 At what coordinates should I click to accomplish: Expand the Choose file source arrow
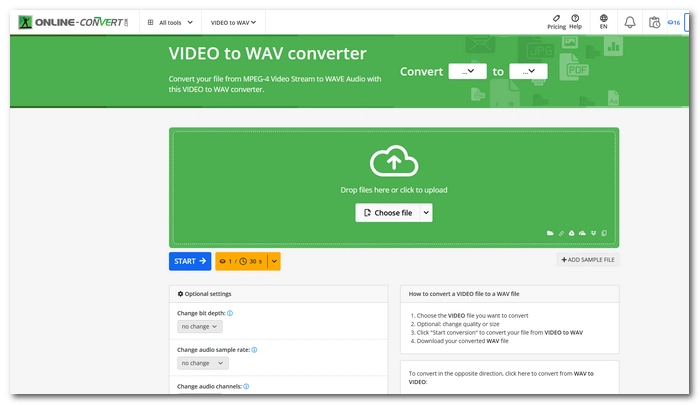click(x=426, y=213)
